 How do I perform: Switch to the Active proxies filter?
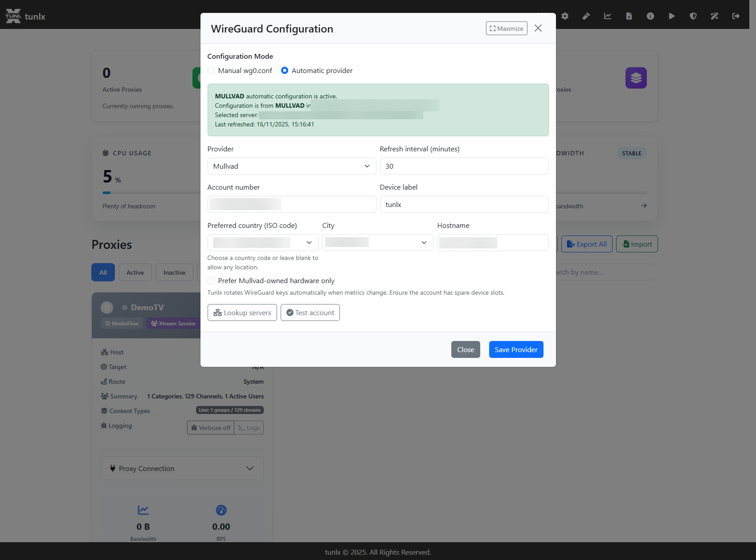click(135, 272)
